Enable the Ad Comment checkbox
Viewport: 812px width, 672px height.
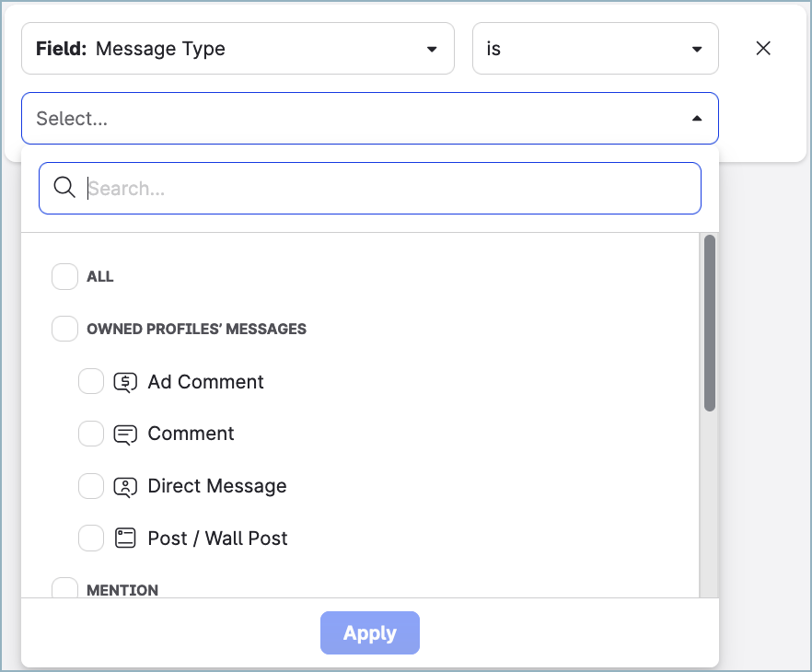(91, 382)
